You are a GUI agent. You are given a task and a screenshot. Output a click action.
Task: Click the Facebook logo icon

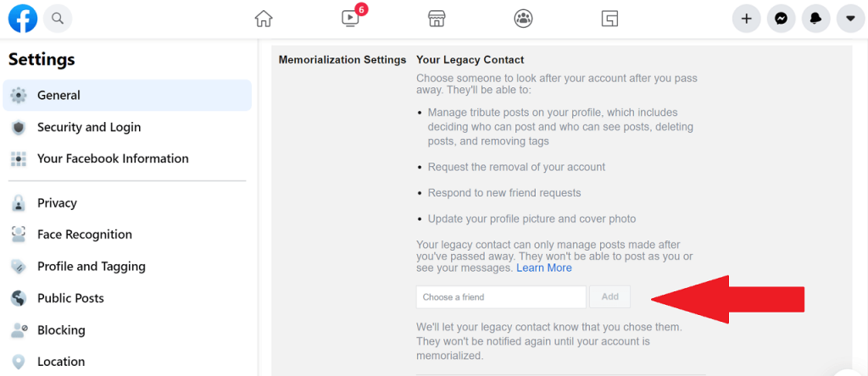[23, 19]
